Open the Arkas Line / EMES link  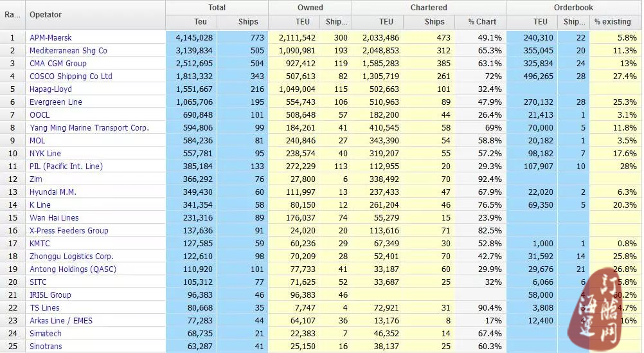click(61, 321)
